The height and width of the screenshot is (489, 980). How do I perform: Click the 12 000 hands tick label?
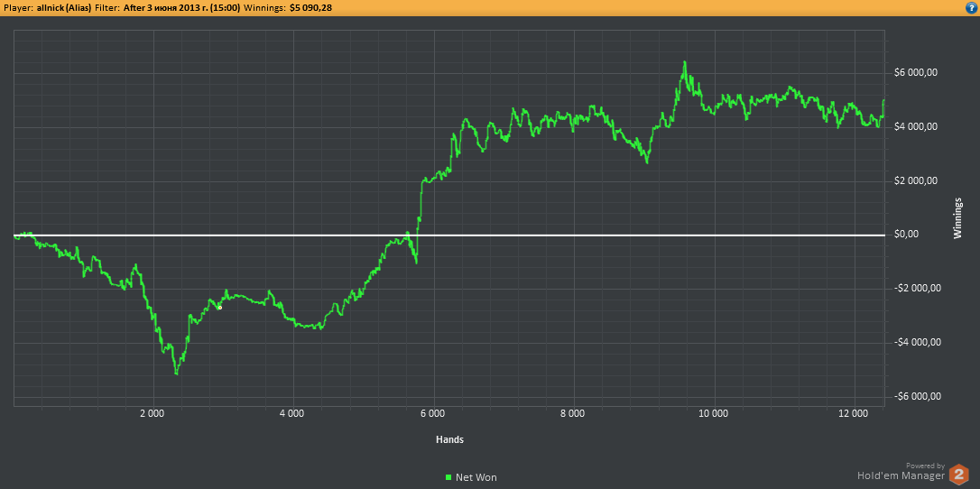[854, 414]
